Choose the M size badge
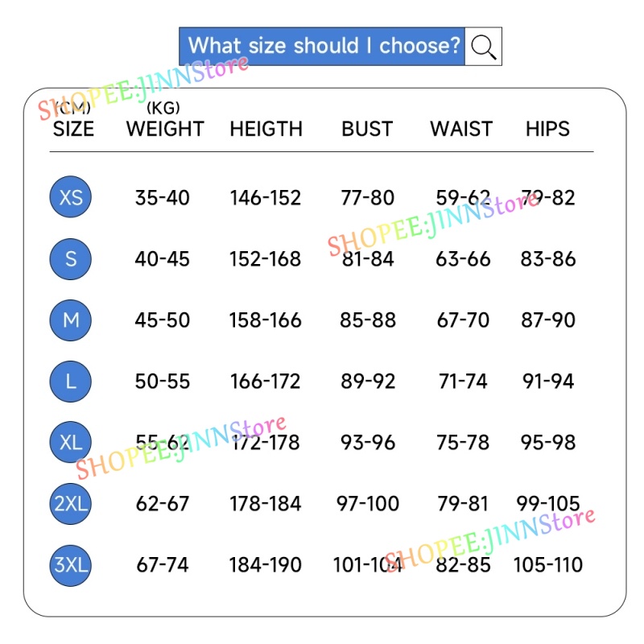Screen dimensions: 644x644 pyautogui.click(x=71, y=320)
